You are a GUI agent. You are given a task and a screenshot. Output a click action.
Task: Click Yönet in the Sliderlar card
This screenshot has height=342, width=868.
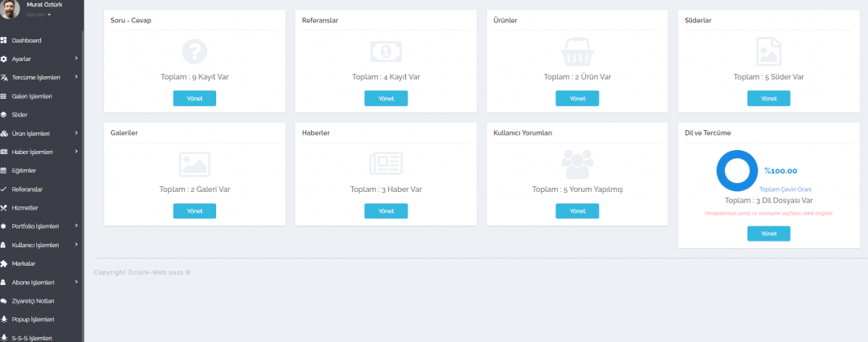click(x=769, y=99)
